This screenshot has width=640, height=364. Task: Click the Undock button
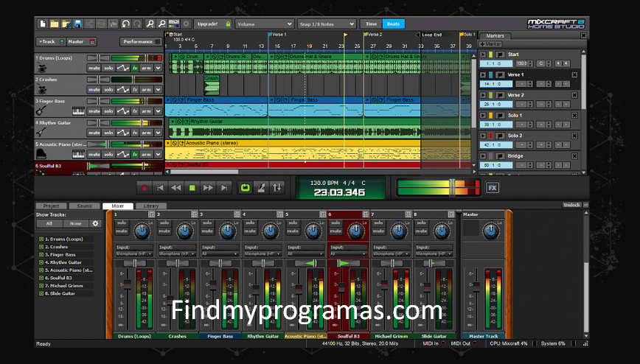[571, 205]
